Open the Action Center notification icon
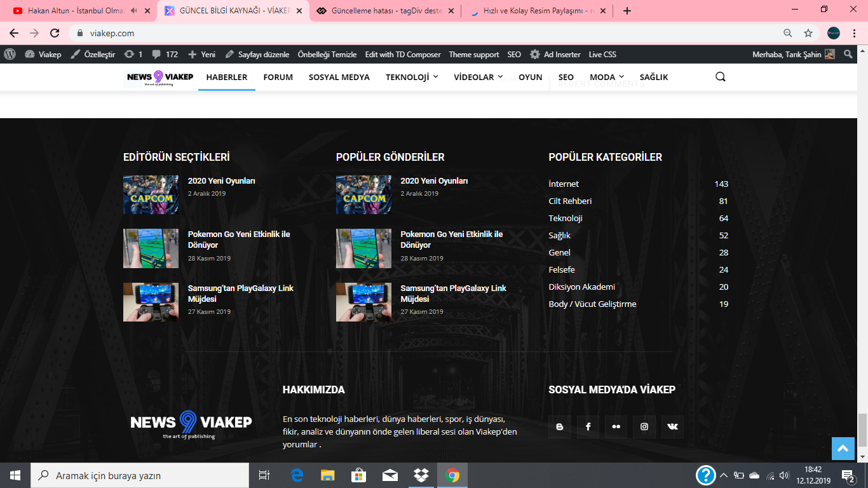 coord(848,475)
